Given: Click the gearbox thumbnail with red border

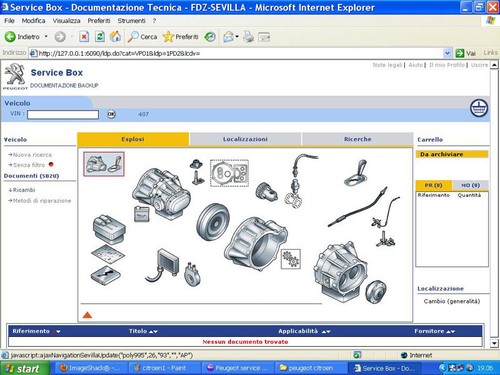Looking at the screenshot, I should pyautogui.click(x=104, y=164).
